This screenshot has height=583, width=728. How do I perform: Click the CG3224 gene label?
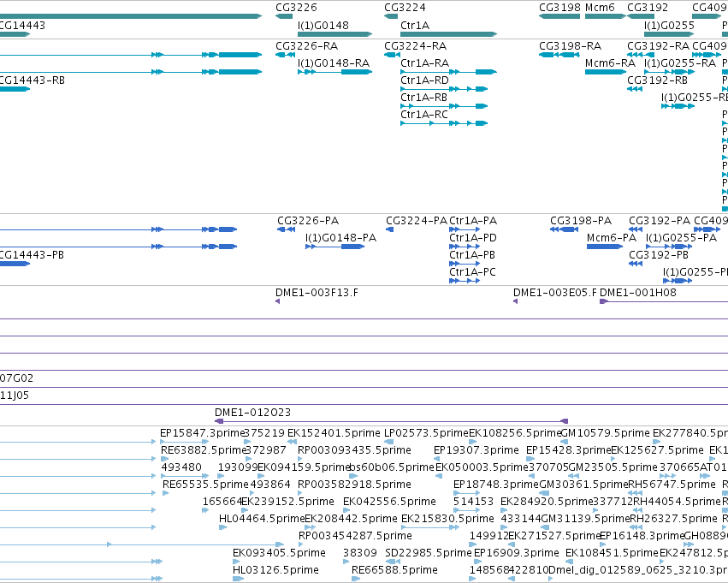(x=405, y=8)
